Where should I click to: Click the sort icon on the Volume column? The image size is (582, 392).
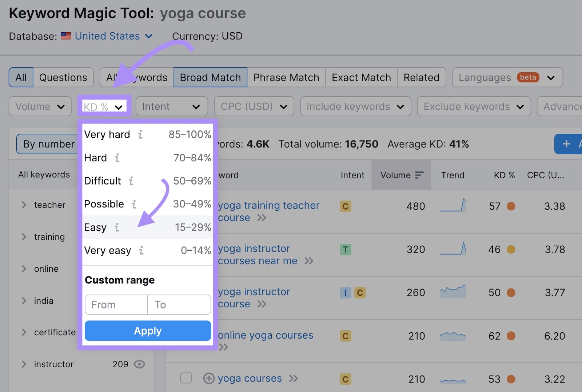pos(419,175)
